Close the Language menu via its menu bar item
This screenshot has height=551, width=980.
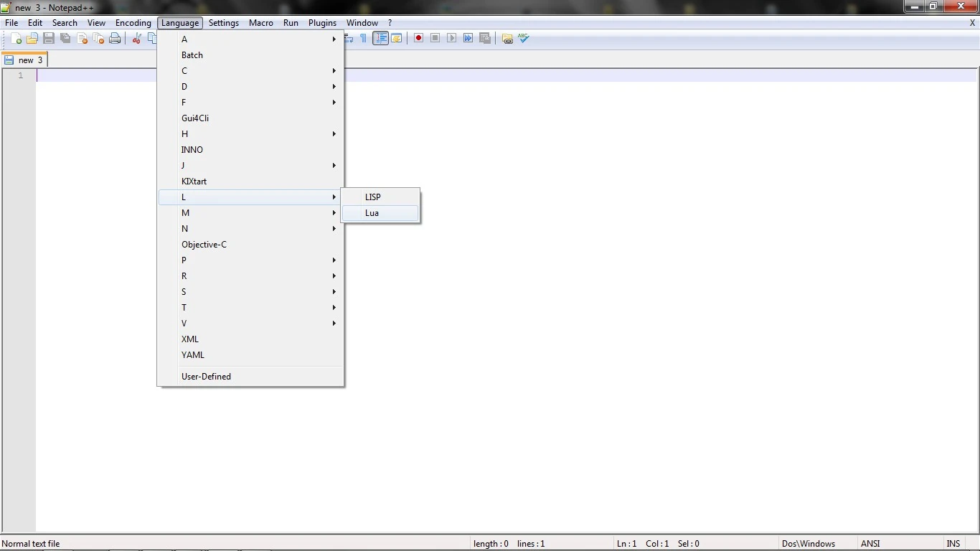(x=180, y=23)
